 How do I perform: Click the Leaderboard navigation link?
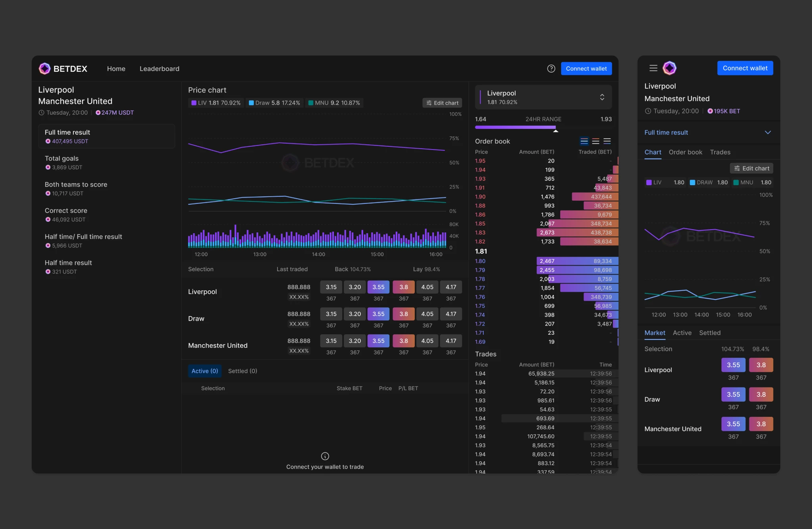159,68
